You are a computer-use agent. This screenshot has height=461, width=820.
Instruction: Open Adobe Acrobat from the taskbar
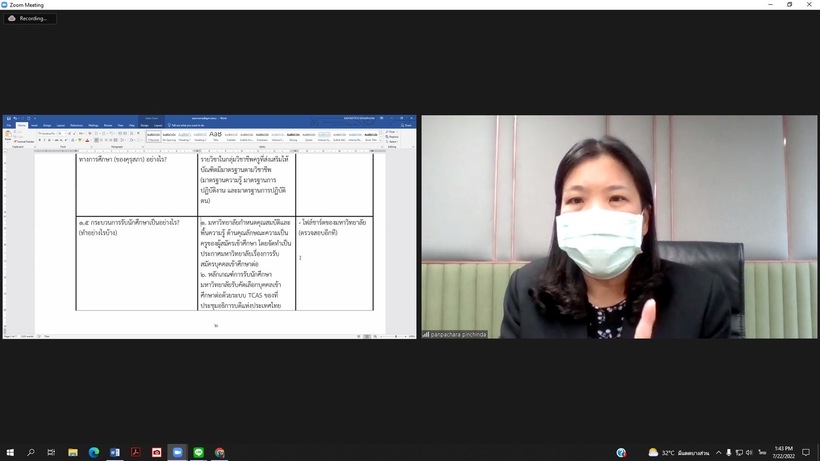pyautogui.click(x=135, y=452)
